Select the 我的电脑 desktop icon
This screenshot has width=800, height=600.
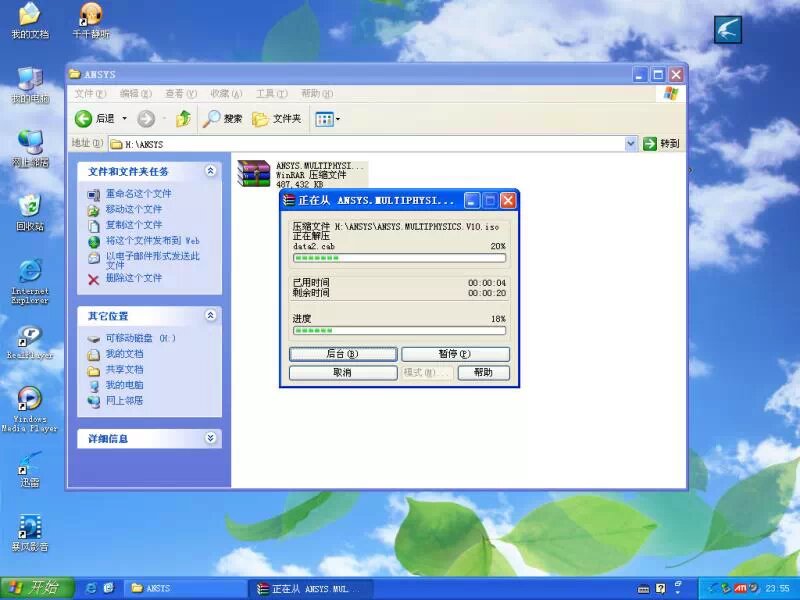coord(30,85)
